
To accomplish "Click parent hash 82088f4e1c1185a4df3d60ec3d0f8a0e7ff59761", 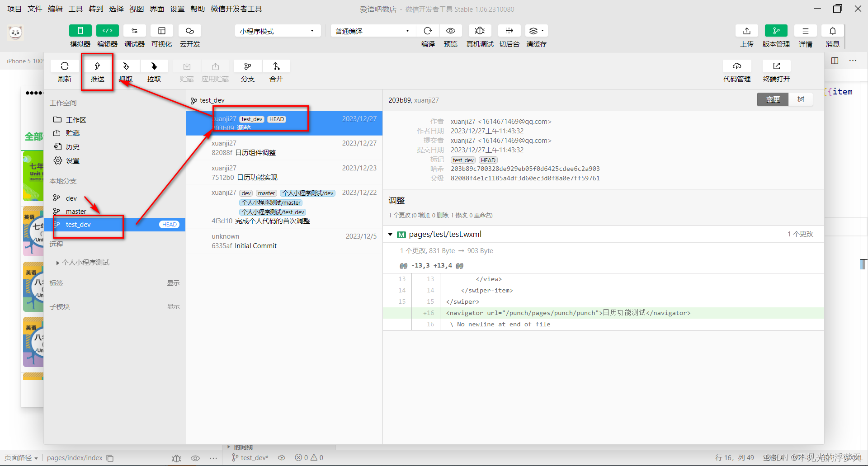I will 525,178.
